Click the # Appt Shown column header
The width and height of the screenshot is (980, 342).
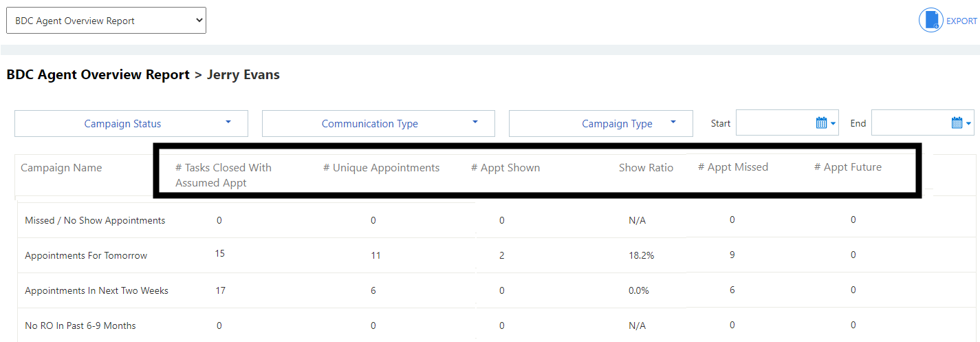pos(505,168)
